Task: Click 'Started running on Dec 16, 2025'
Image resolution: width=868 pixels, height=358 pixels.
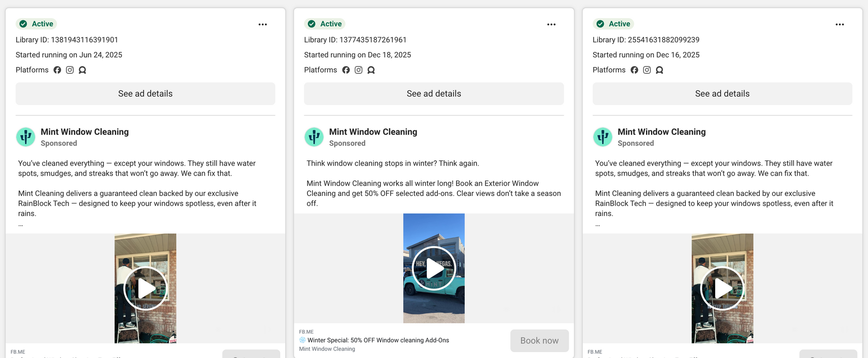Action: (646, 55)
